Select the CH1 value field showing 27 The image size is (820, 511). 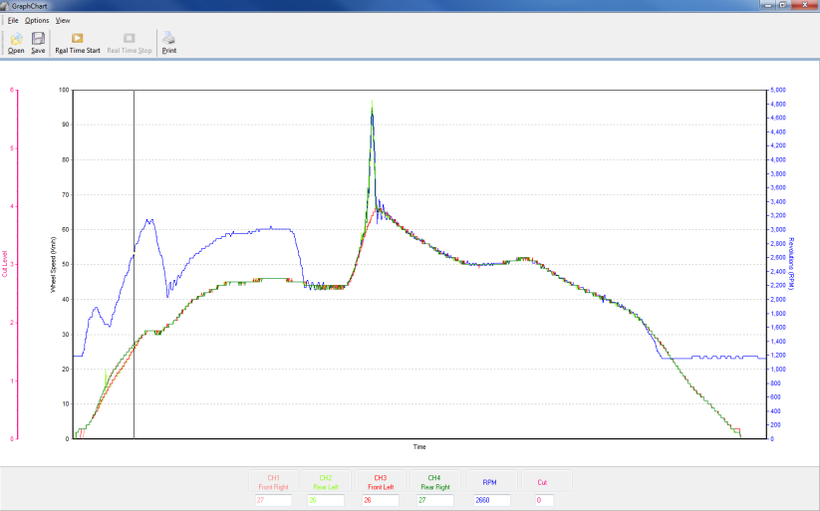(x=274, y=500)
